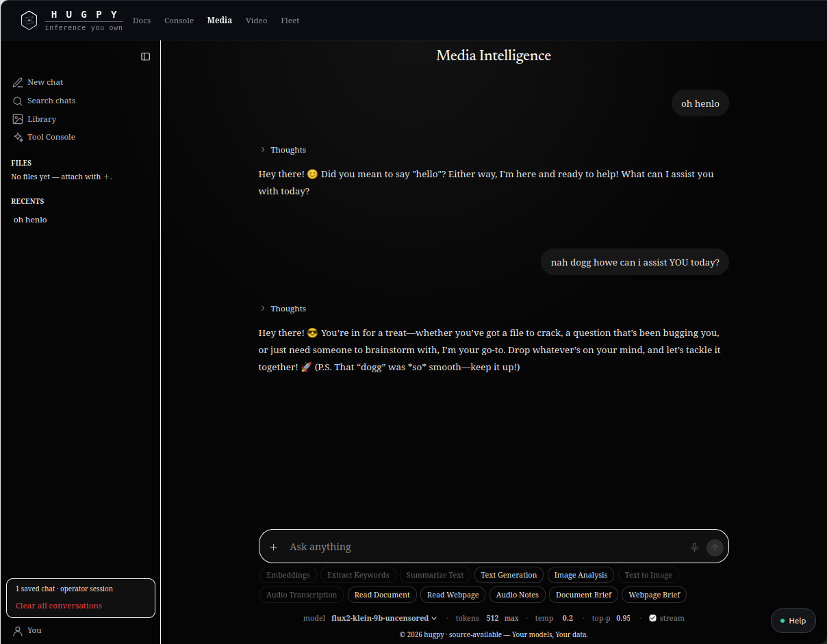The image size is (827, 644).
Task: Click the microphone icon in the prompt box
Action: pyautogui.click(x=694, y=547)
